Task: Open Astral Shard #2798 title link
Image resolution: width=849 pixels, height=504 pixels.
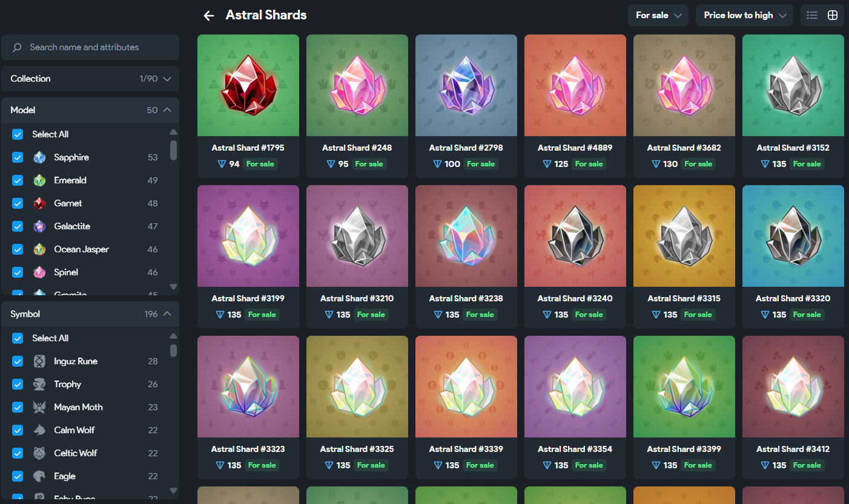Action: (x=466, y=148)
